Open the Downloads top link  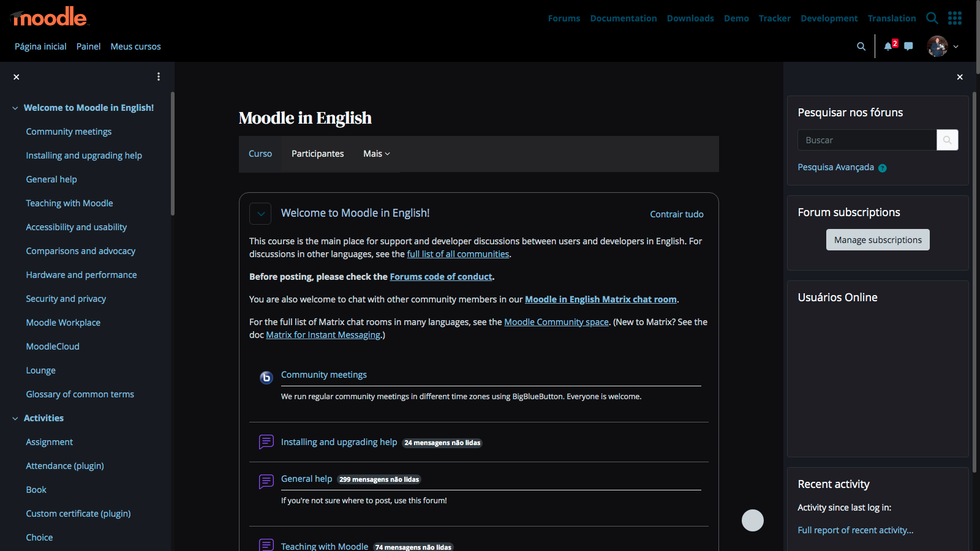coord(690,18)
